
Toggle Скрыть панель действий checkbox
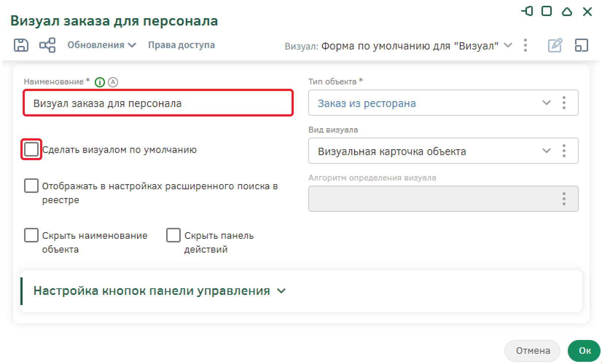pyautogui.click(x=173, y=235)
